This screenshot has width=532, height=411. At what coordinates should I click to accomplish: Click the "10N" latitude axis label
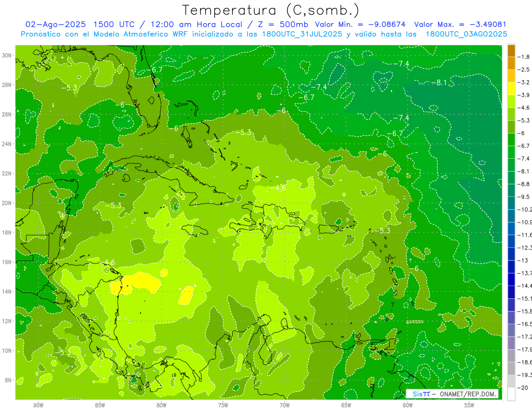tap(6, 351)
